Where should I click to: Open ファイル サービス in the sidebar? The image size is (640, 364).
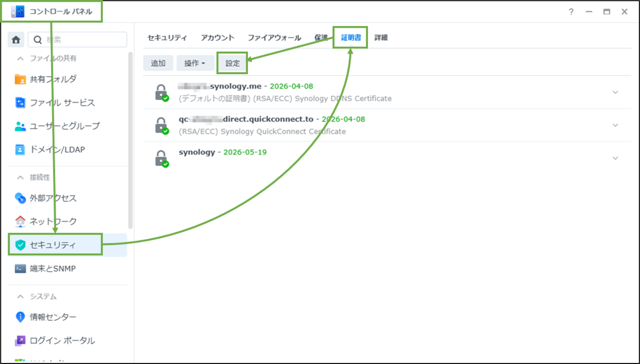(x=68, y=102)
